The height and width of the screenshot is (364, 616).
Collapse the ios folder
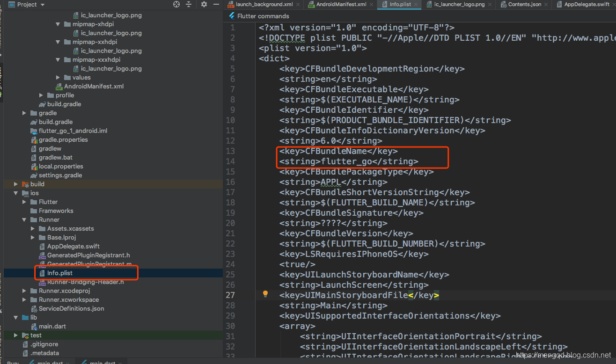click(16, 193)
